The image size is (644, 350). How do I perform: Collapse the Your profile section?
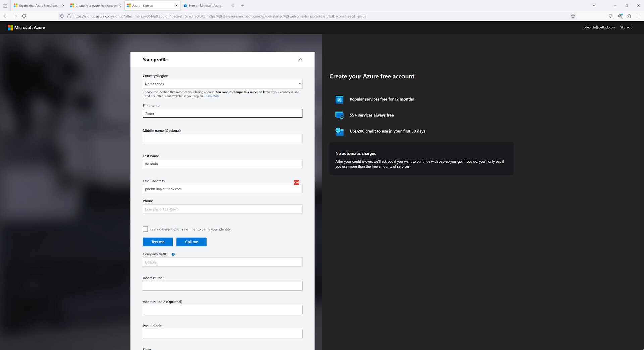point(300,59)
